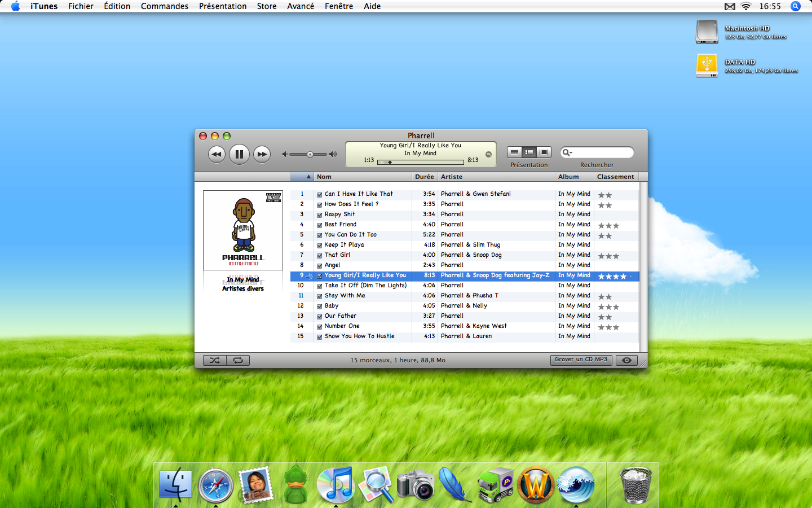Switch to list view presentation
This screenshot has height=508, width=812.
pos(514,152)
